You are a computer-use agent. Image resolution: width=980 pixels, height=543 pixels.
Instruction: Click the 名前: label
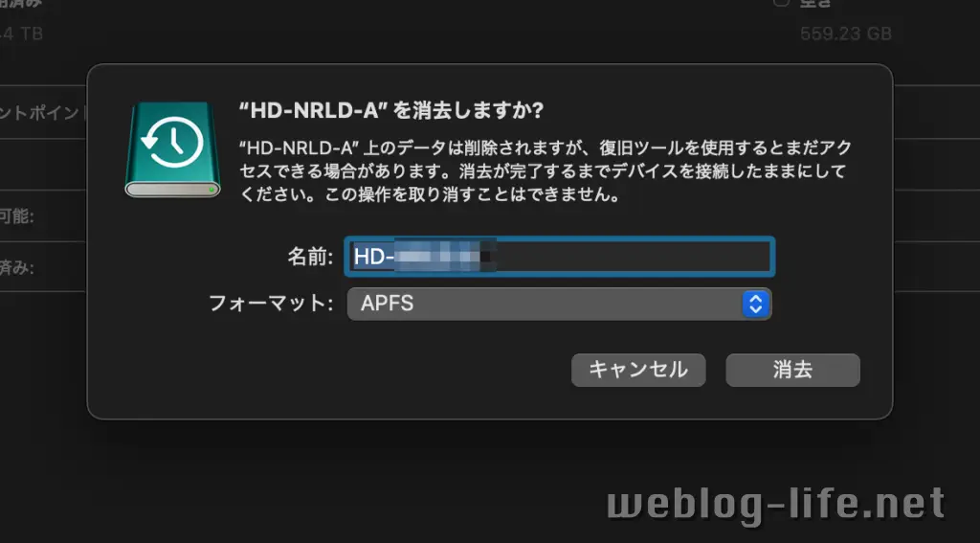(310, 257)
